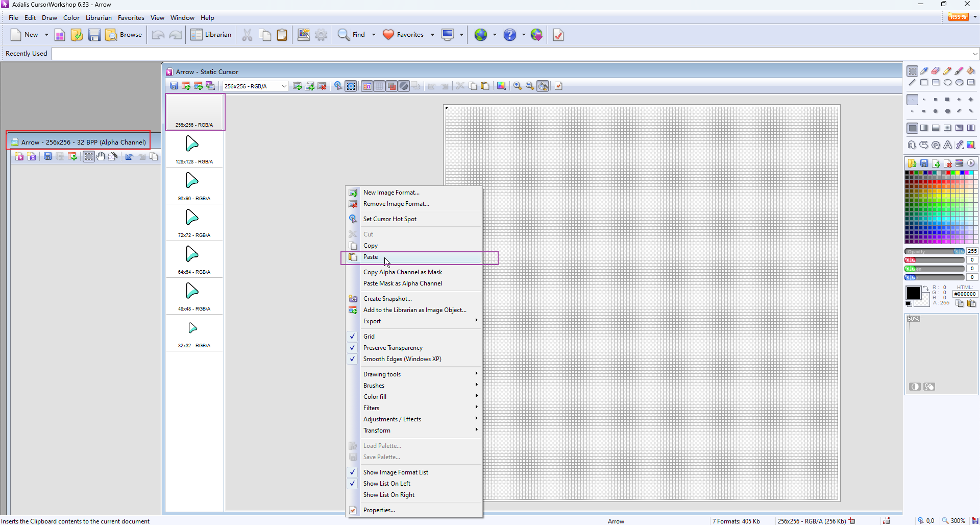Select the Line drawing tool
Screen dimensions: 980x525
[912, 83]
